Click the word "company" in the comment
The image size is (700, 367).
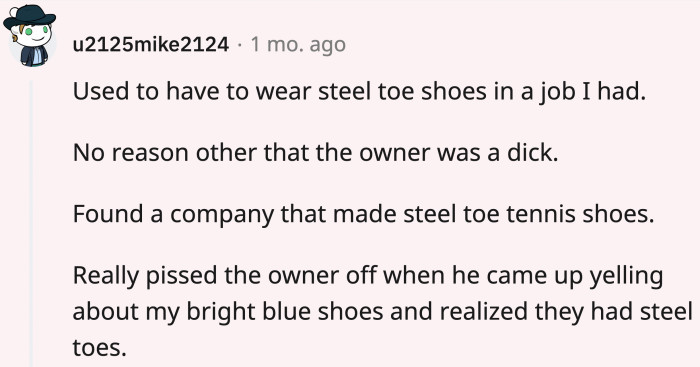point(221,215)
